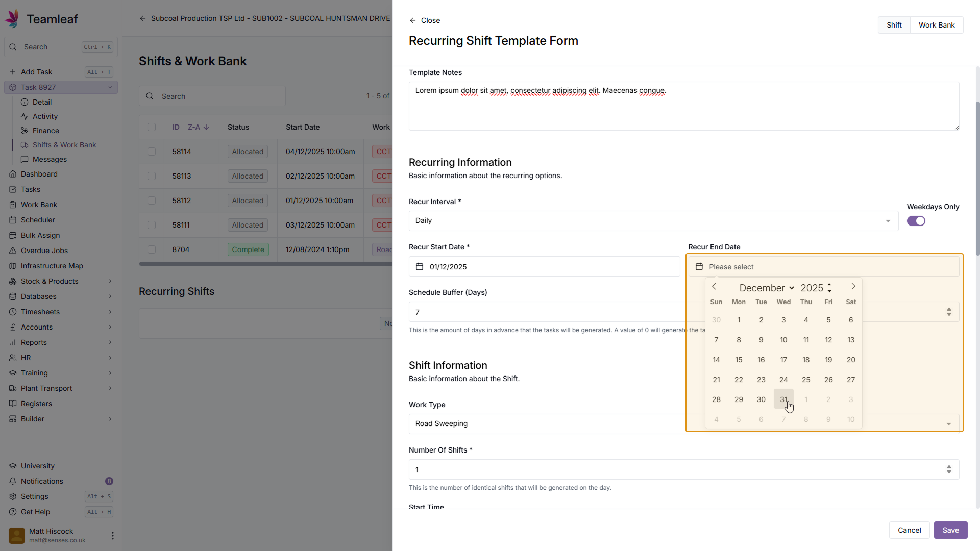
Task: Go to next month in calendar
Action: 853,287
